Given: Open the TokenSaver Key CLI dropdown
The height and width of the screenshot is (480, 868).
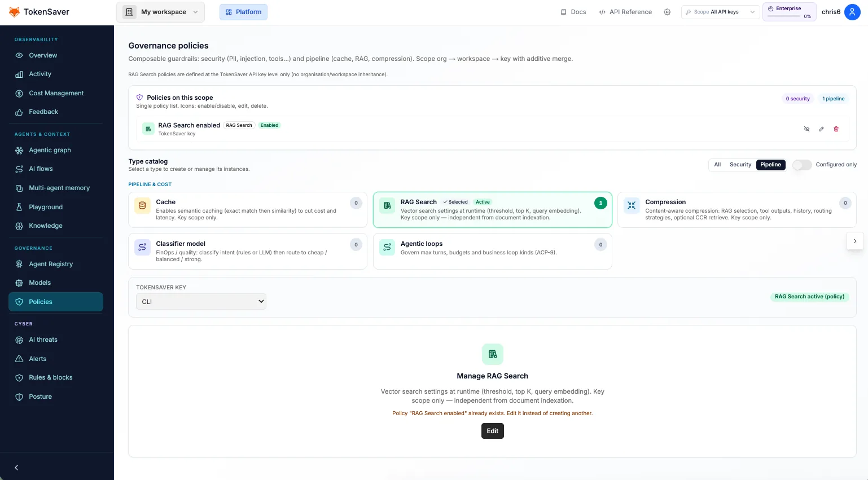Looking at the screenshot, I should (x=201, y=302).
